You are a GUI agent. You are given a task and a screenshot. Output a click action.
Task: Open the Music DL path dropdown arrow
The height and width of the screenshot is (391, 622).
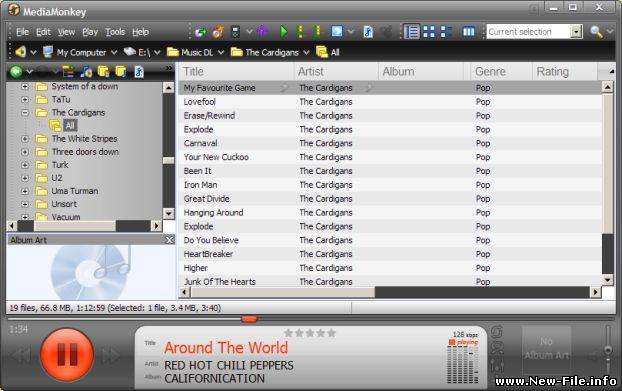pyautogui.click(x=221, y=52)
